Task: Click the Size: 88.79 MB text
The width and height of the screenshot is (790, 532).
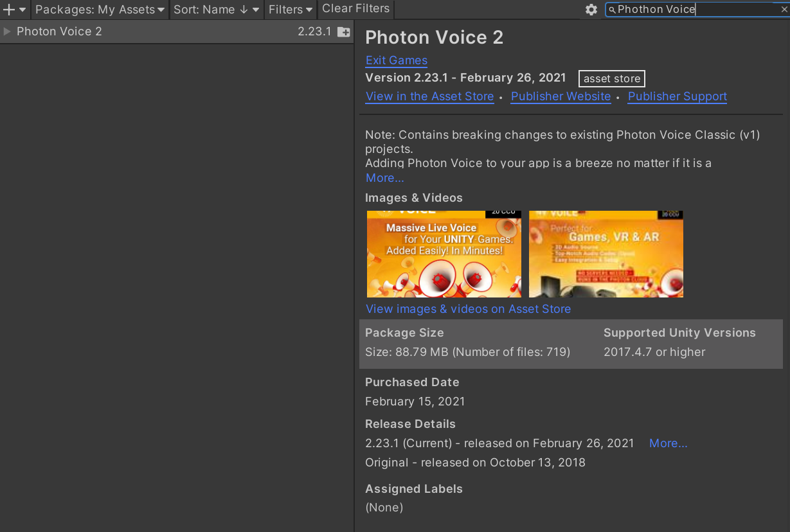Action: (467, 352)
